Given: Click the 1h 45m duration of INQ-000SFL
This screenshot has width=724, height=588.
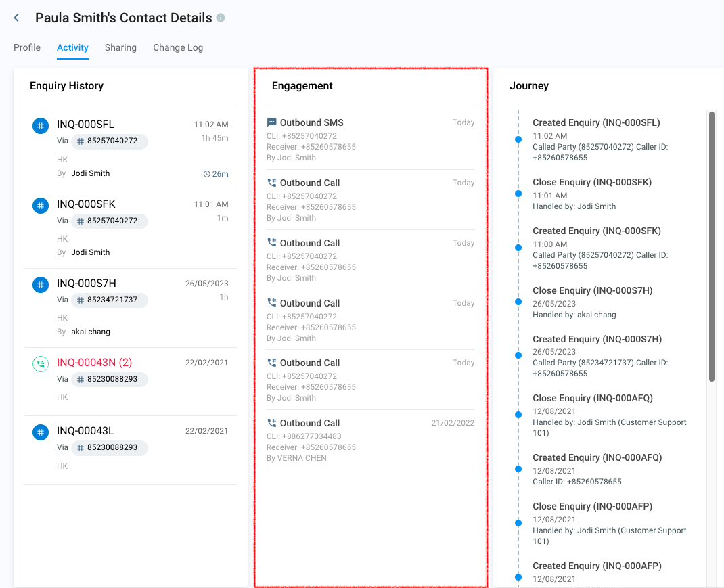Looking at the screenshot, I should [214, 138].
